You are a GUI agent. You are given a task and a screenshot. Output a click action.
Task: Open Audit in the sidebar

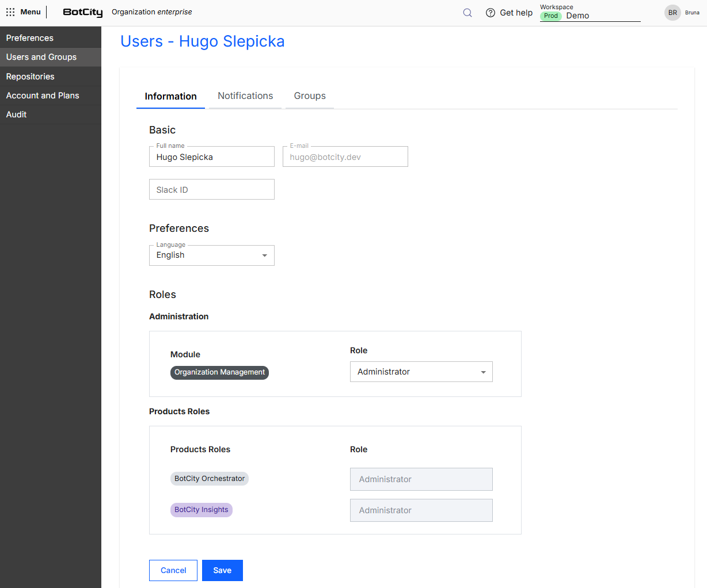tap(51, 114)
